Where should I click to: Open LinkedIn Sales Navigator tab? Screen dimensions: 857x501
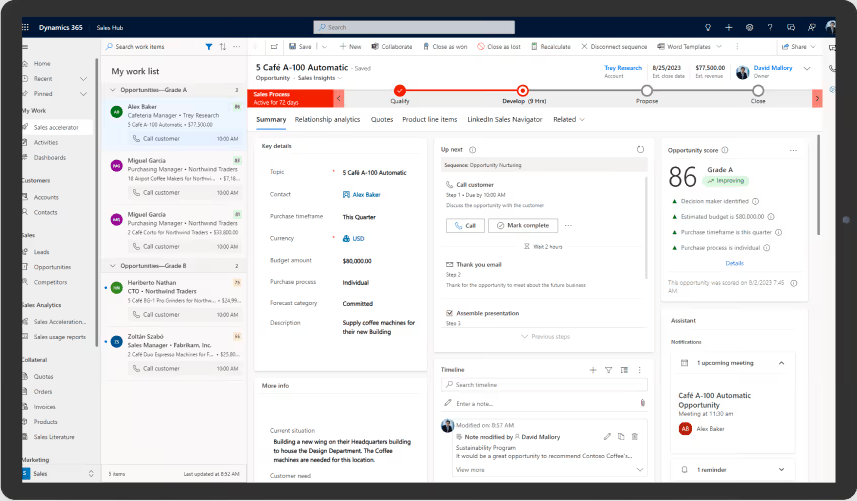coord(504,120)
